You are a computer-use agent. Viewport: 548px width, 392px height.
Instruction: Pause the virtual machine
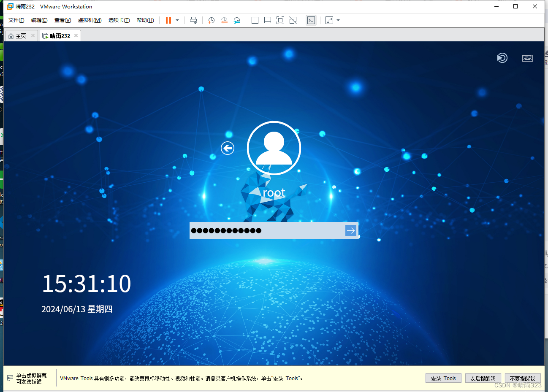coord(168,20)
